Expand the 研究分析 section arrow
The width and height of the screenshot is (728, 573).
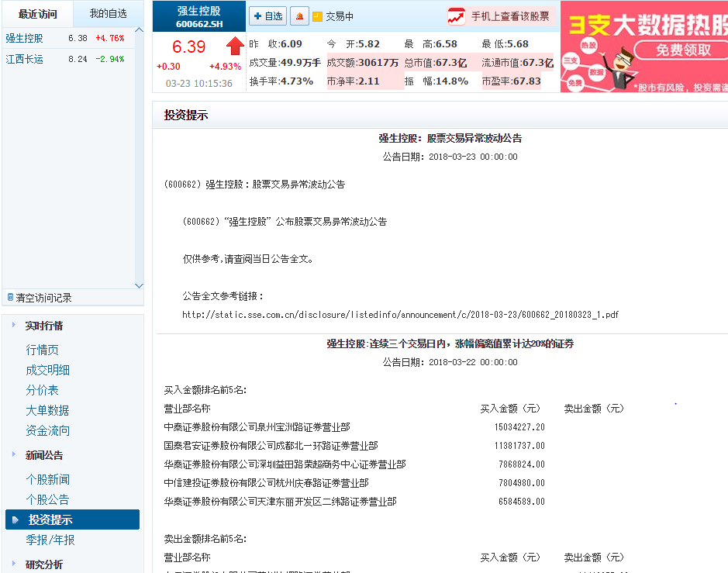(x=14, y=564)
